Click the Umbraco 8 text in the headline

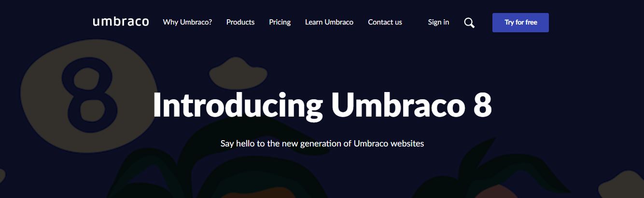point(412,105)
